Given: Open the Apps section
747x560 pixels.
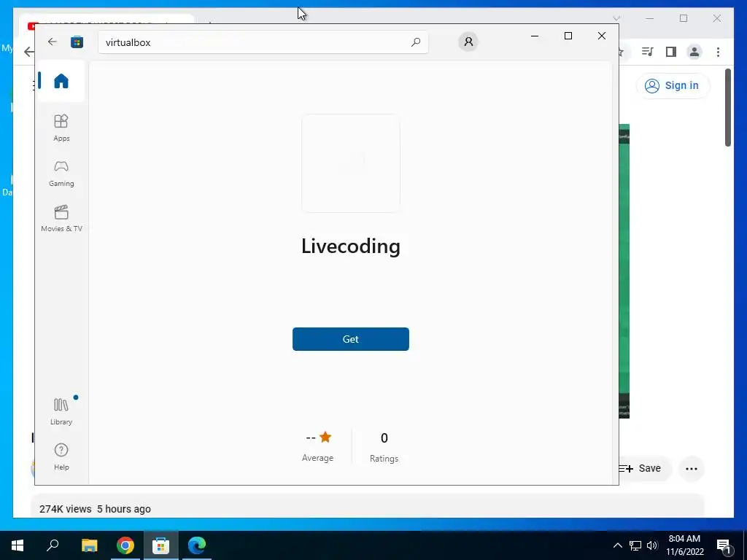Looking at the screenshot, I should (x=61, y=128).
